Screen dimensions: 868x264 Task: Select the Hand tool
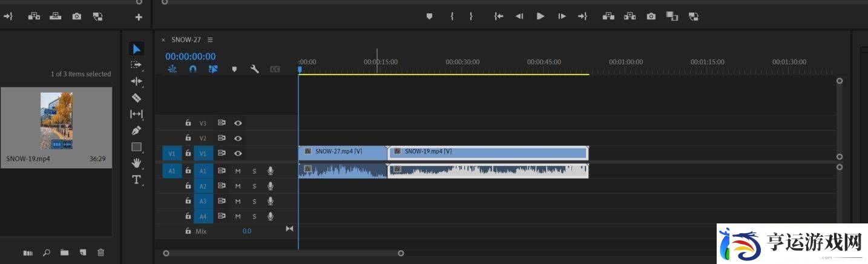point(136,163)
